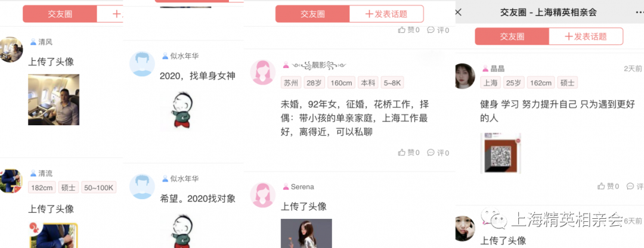The image size is (644, 248).
Task: View 清风's uploaded airplane photo
Action: [x=54, y=100]
